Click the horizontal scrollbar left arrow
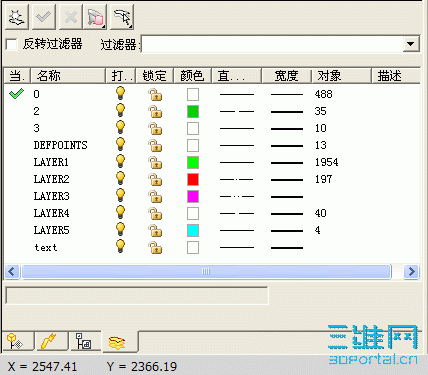Screen dimensions: 428x375 click(x=12, y=271)
